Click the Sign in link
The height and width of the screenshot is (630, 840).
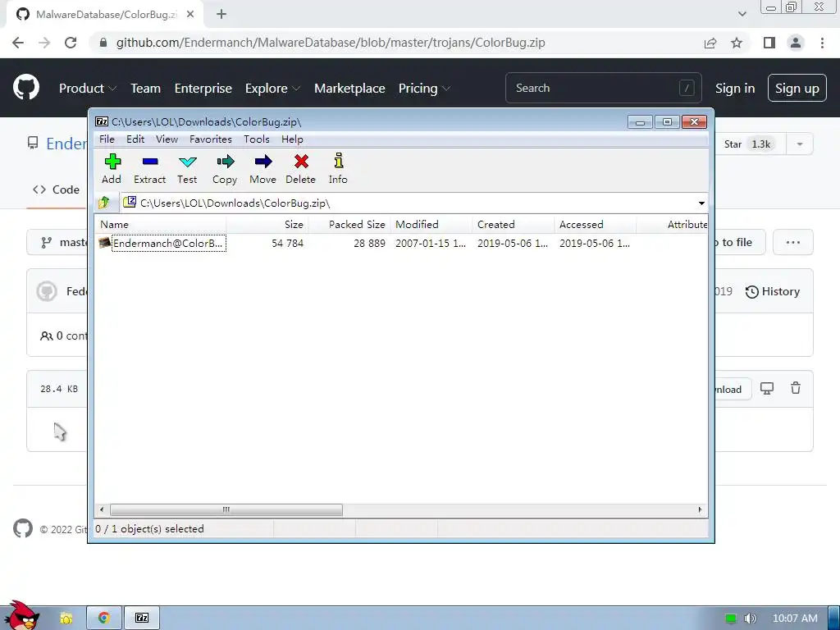735,89
